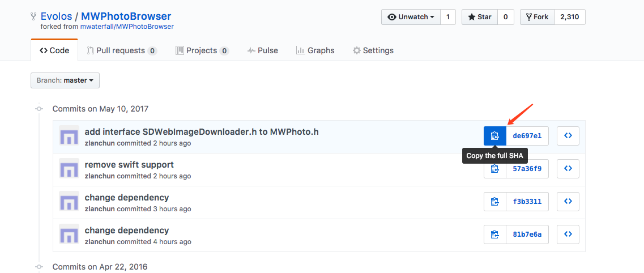
Task: Fork the repository
Action: [x=537, y=17]
